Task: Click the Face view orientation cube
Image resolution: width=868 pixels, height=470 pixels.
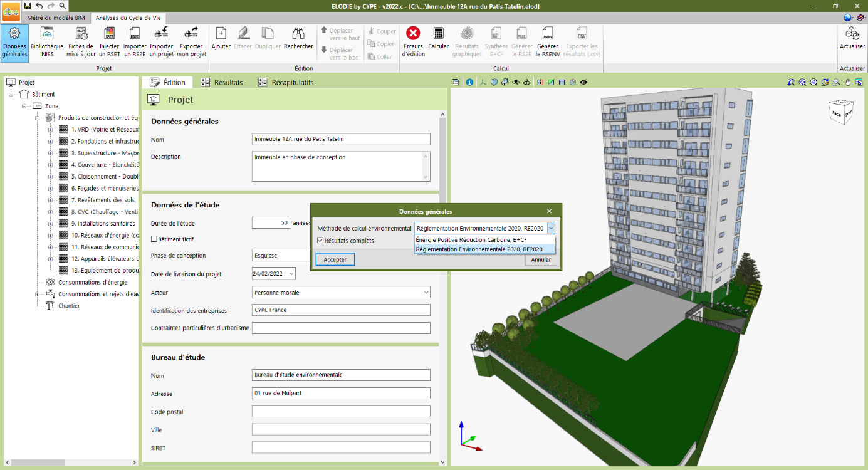Action: (840, 112)
